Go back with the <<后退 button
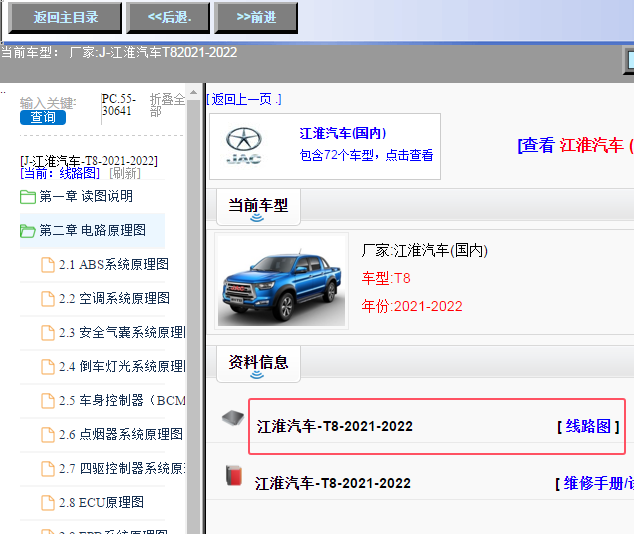This screenshot has width=634, height=534. pos(168,17)
